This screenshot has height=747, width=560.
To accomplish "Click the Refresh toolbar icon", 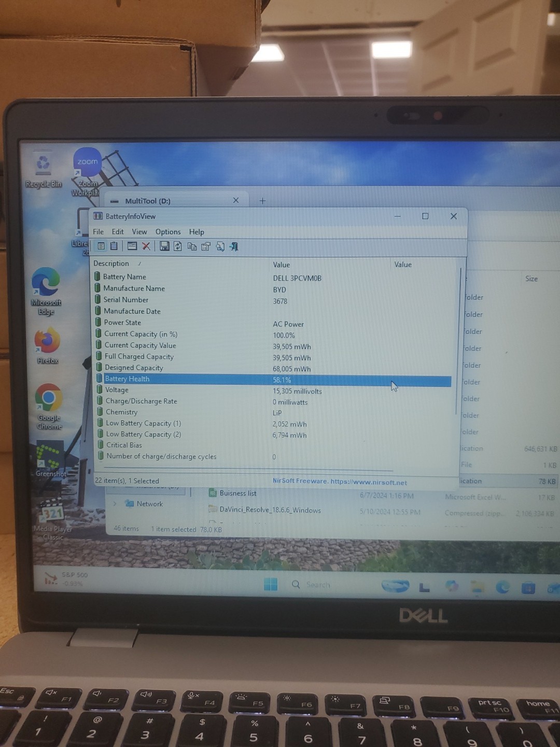I will (x=178, y=246).
